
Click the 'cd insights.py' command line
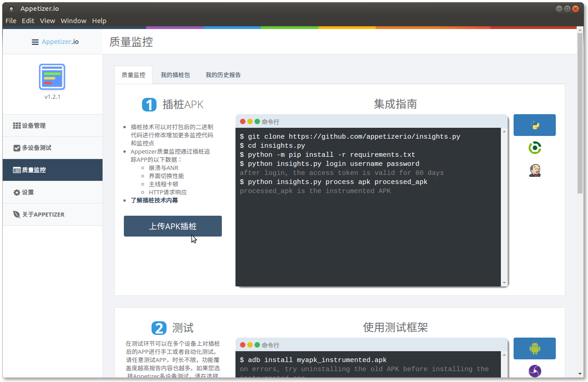click(x=272, y=145)
